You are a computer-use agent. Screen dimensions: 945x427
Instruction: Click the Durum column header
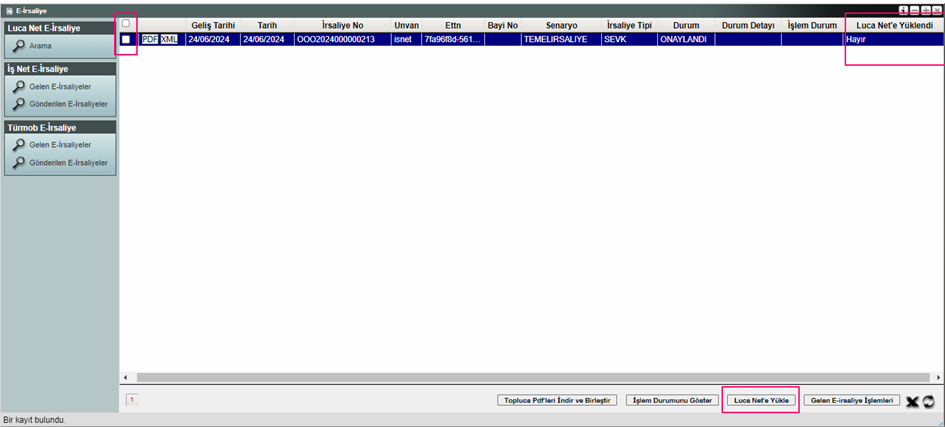click(x=686, y=26)
